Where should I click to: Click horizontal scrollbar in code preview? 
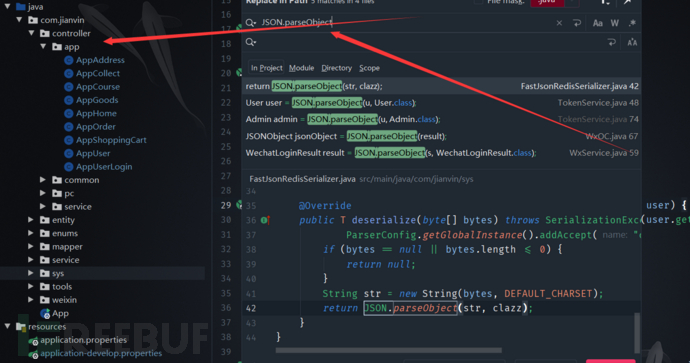pos(389,351)
